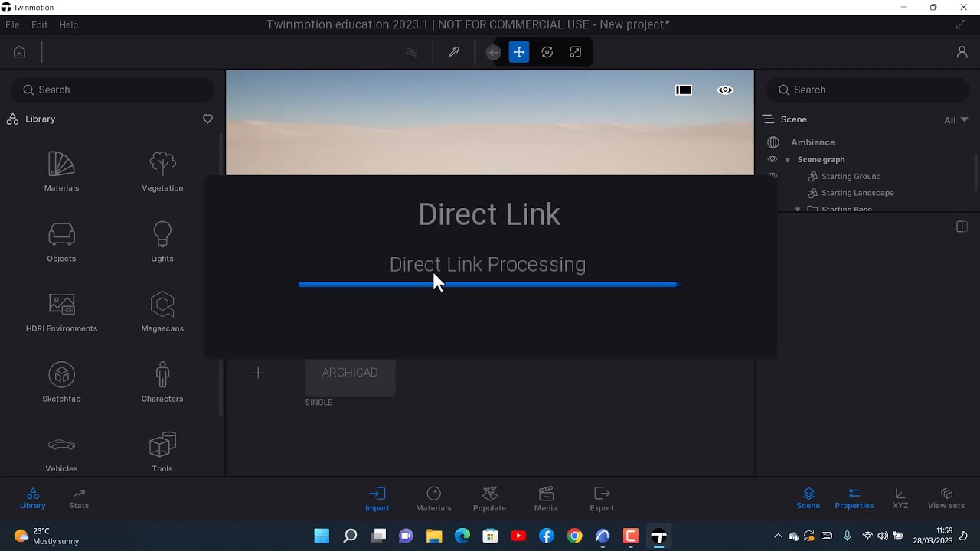Open the Windows Start menu
This screenshot has width=980, height=551.
pos(322,536)
